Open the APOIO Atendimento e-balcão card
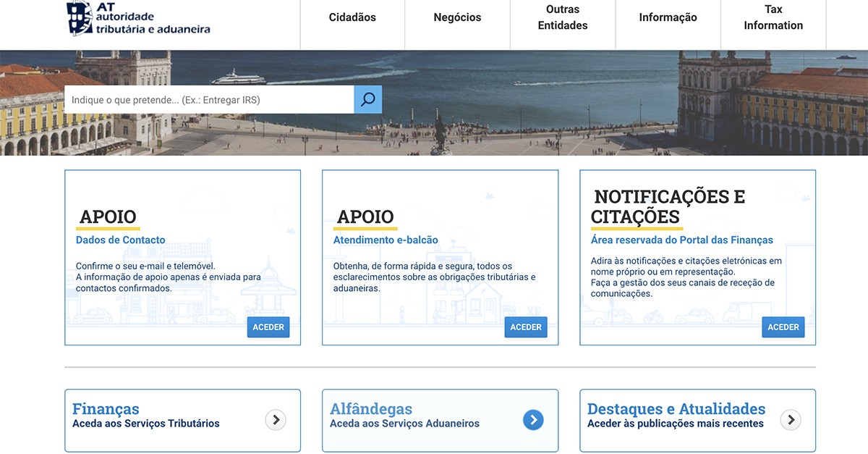868x454 pixels. pos(440,257)
